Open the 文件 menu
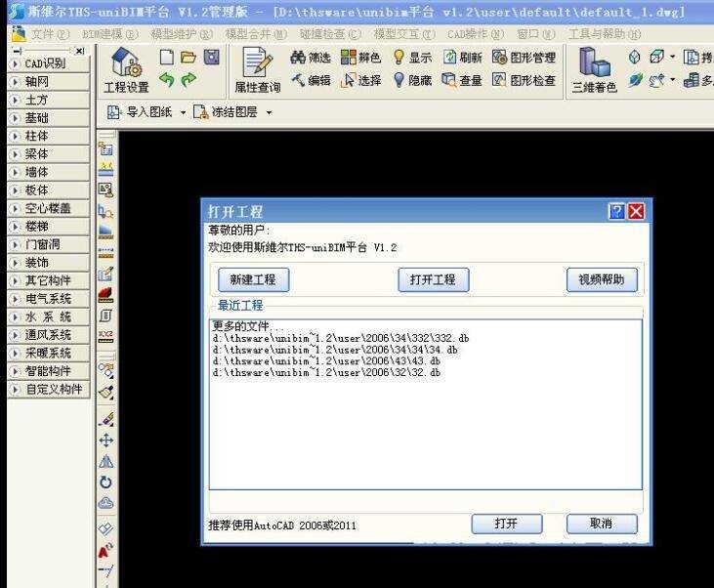This screenshot has width=714, height=588. tap(50, 34)
